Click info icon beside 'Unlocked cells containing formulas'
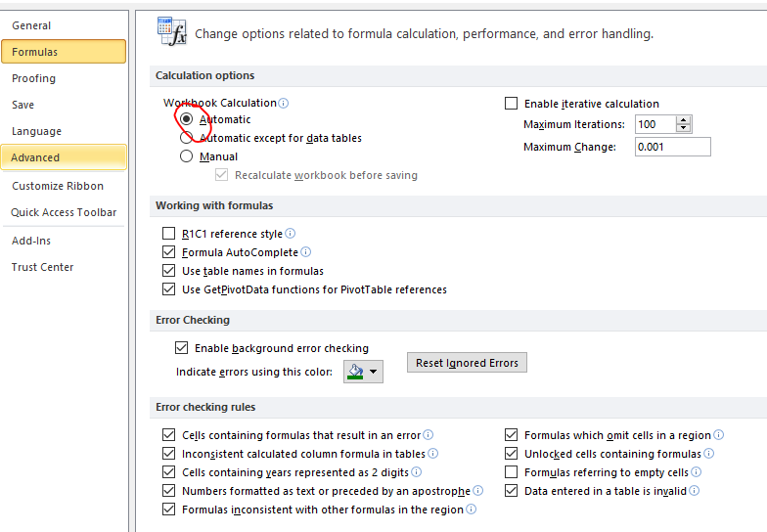 tap(708, 454)
